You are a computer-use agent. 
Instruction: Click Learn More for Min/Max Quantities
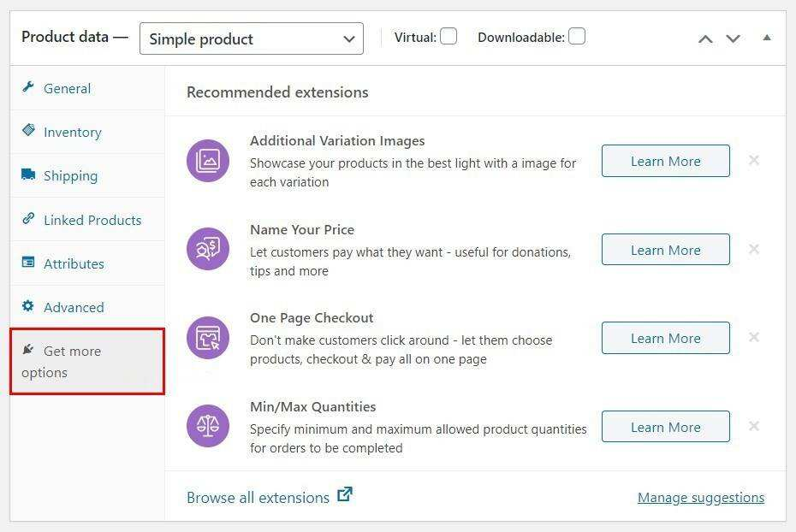pos(665,426)
